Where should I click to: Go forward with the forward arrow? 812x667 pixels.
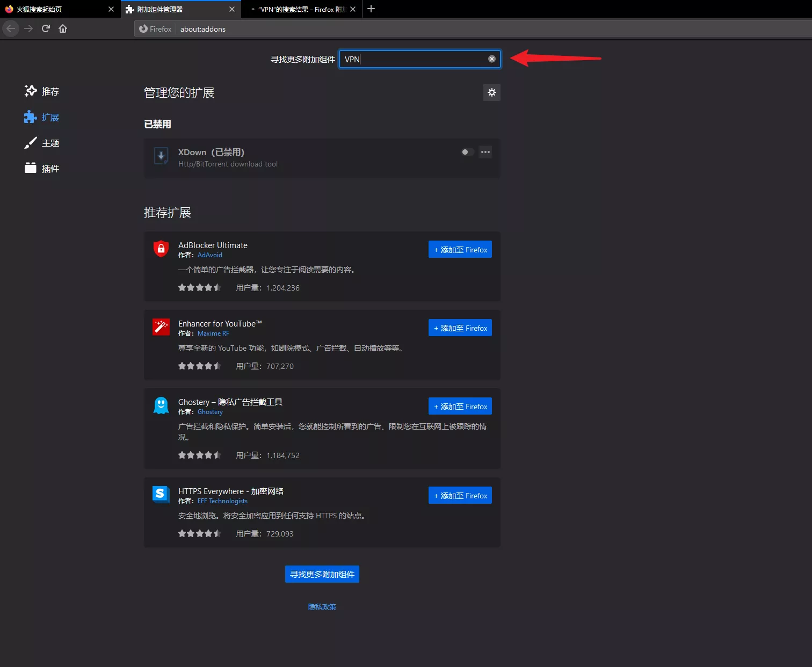28,28
